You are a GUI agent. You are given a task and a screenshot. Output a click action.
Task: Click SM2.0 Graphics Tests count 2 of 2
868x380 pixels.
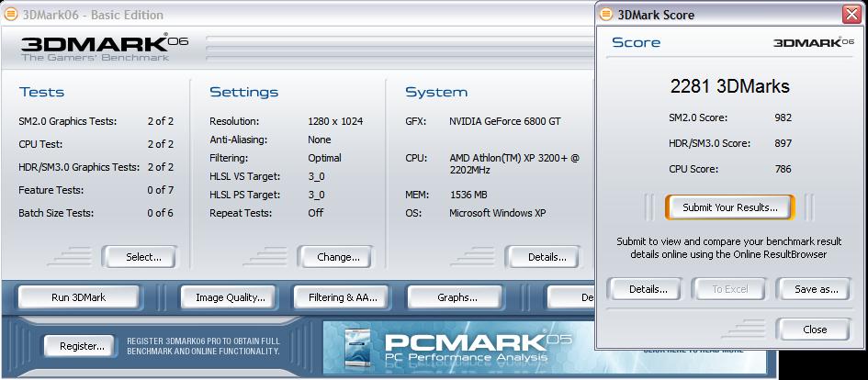pos(161,121)
